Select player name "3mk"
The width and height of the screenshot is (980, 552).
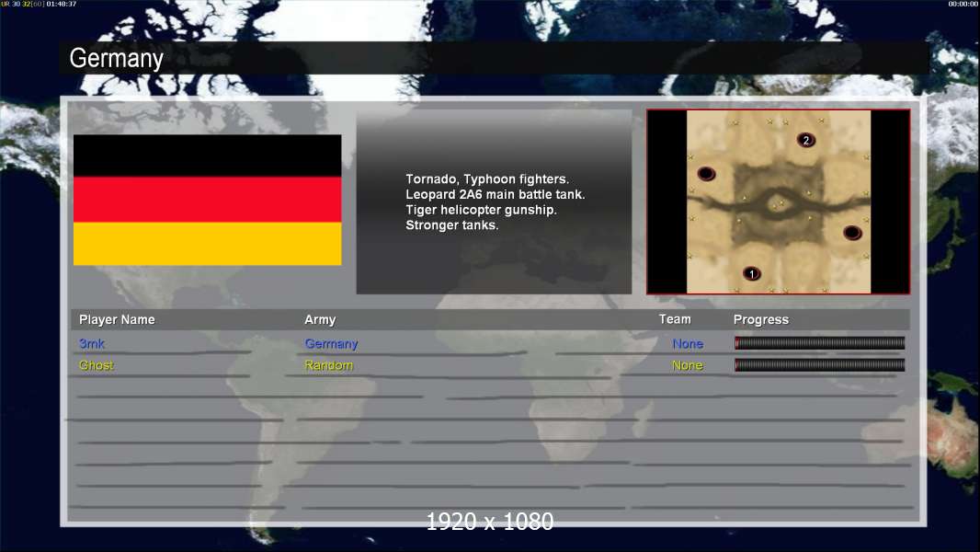coord(92,343)
